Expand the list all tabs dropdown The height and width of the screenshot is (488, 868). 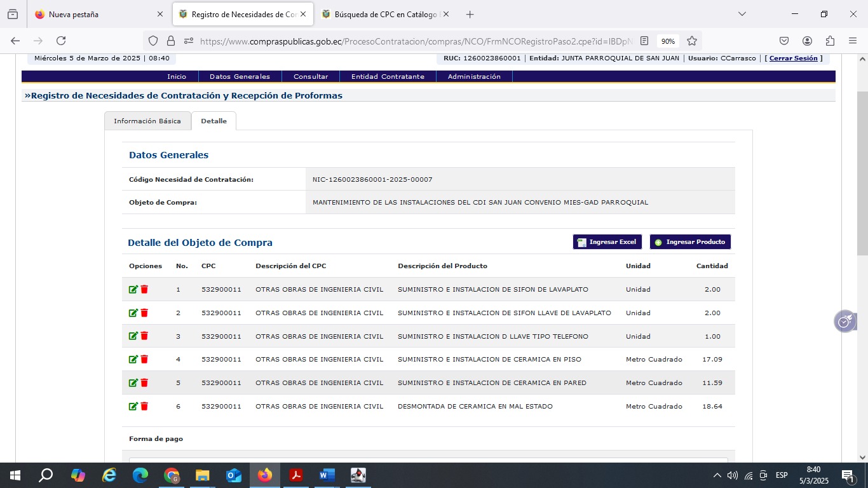pos(742,14)
